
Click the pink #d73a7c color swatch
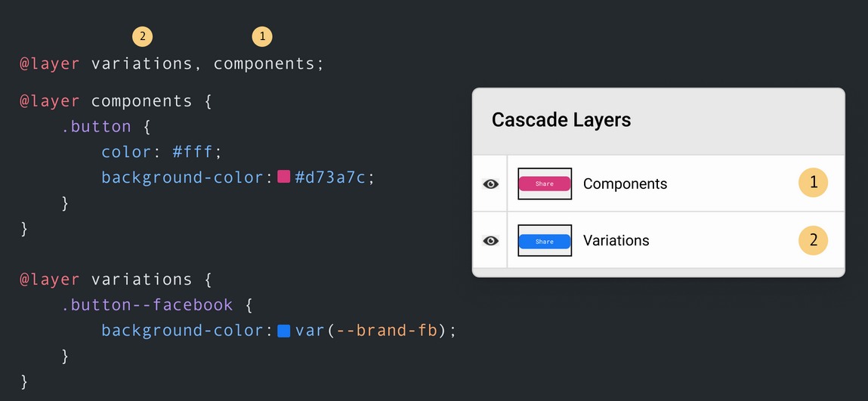(x=284, y=177)
